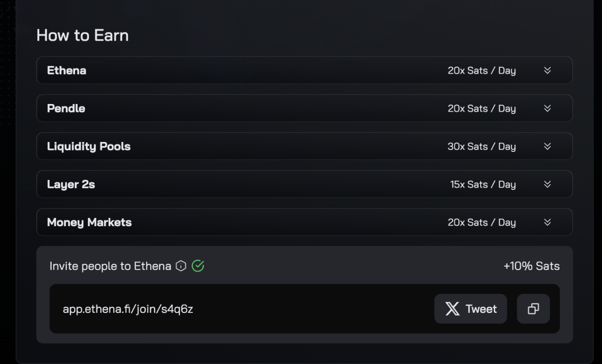Click the Invite people to Ethena text
This screenshot has height=364, width=602.
pos(110,266)
